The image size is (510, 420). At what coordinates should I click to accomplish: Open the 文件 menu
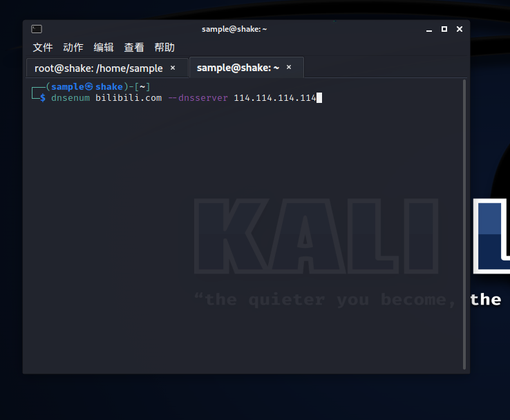(43, 48)
